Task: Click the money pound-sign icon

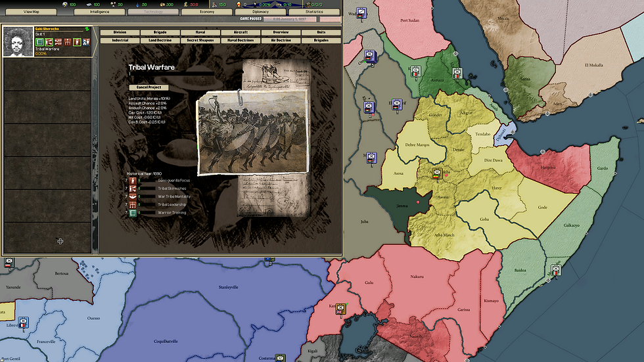Action: coord(185,5)
